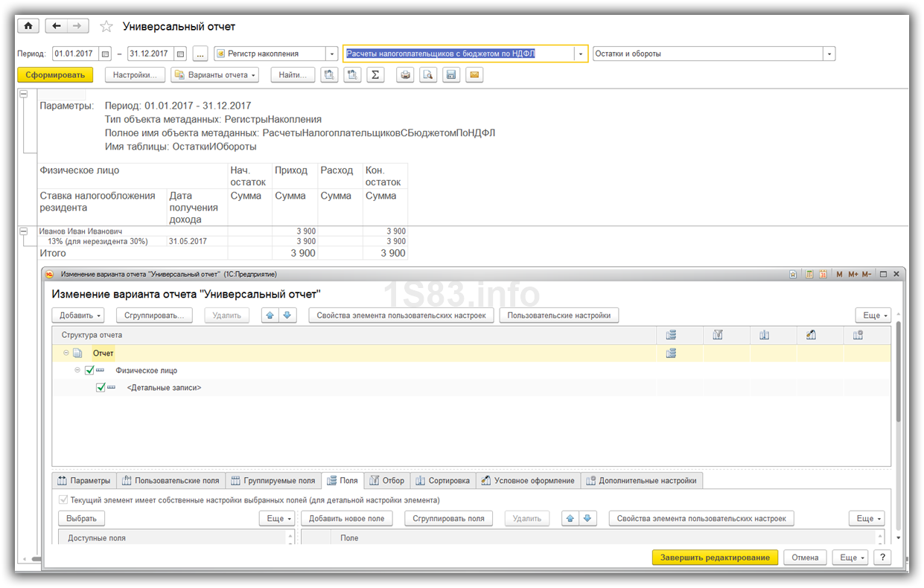Screen dimensions: 924x588
Task: Open the start date calendar picker
Action: (105, 54)
